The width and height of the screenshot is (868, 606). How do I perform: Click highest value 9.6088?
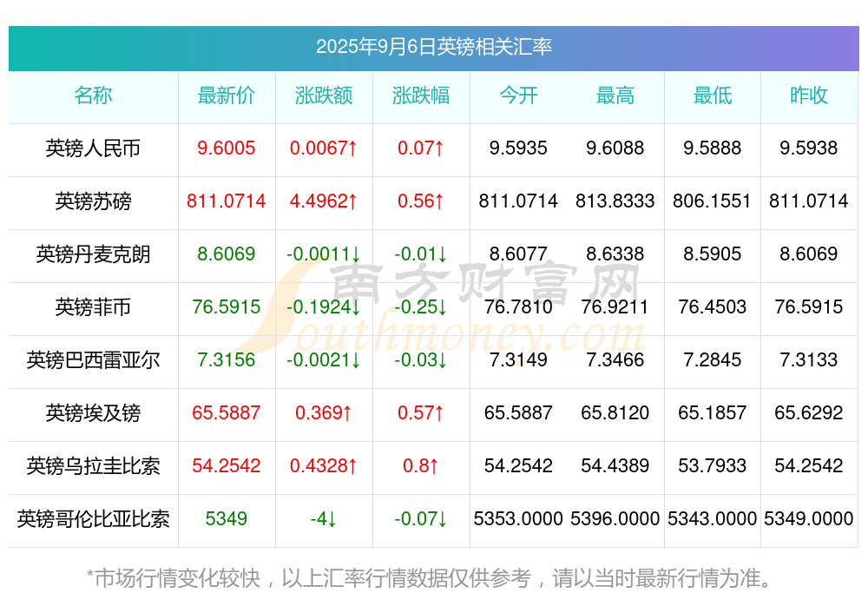pos(615,148)
